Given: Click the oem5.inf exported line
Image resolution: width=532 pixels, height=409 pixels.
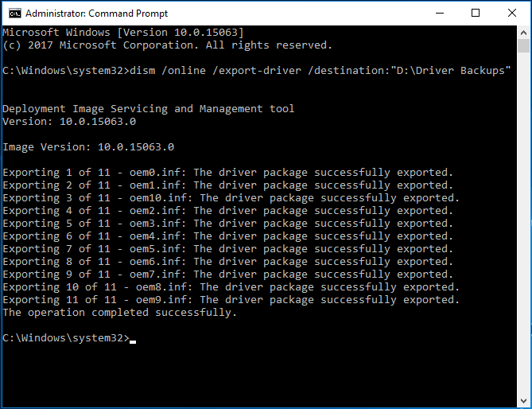Looking at the screenshot, I should tap(227, 249).
